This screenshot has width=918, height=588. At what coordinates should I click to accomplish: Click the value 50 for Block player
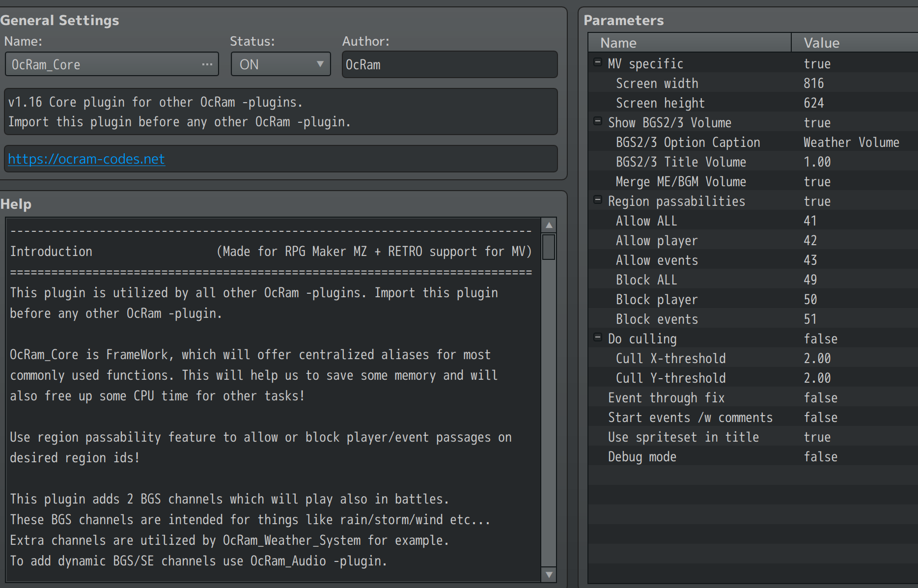[810, 300]
